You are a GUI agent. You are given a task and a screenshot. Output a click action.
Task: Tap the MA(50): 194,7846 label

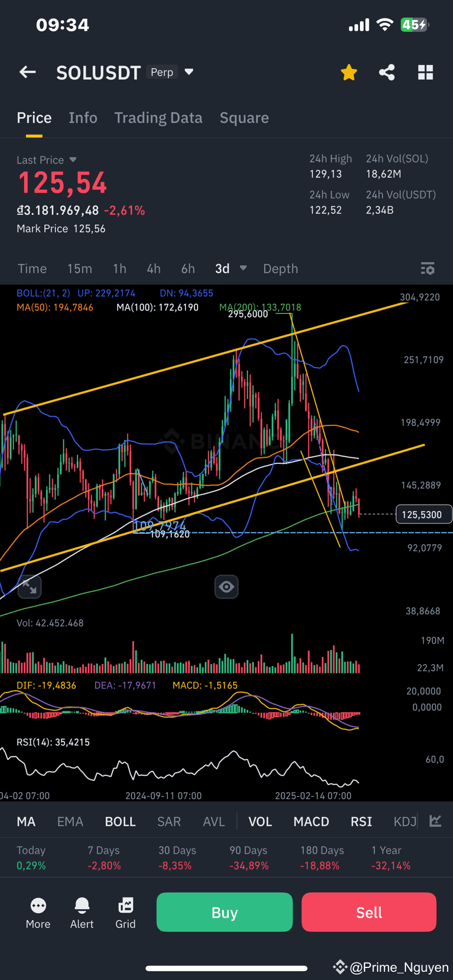point(55,307)
